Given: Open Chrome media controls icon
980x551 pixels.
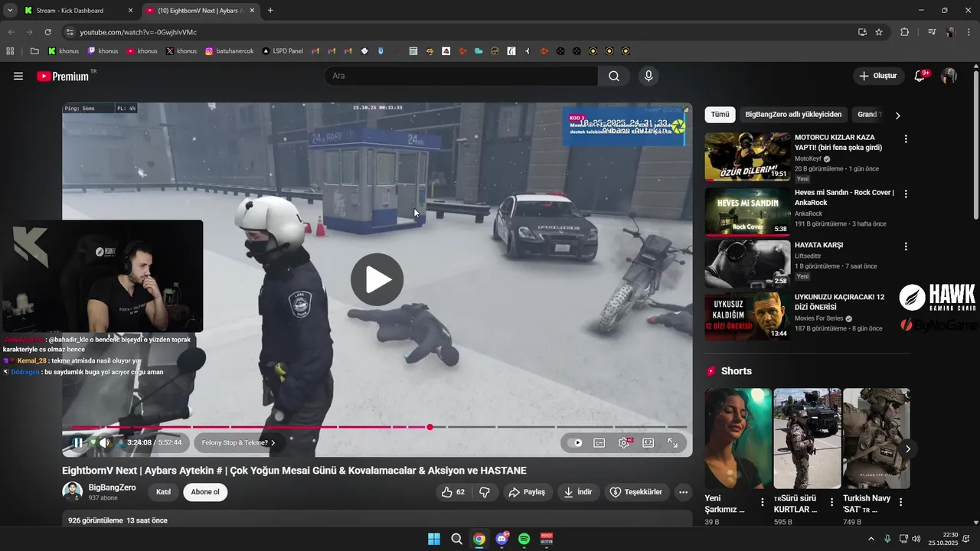Looking at the screenshot, I should (x=932, y=32).
